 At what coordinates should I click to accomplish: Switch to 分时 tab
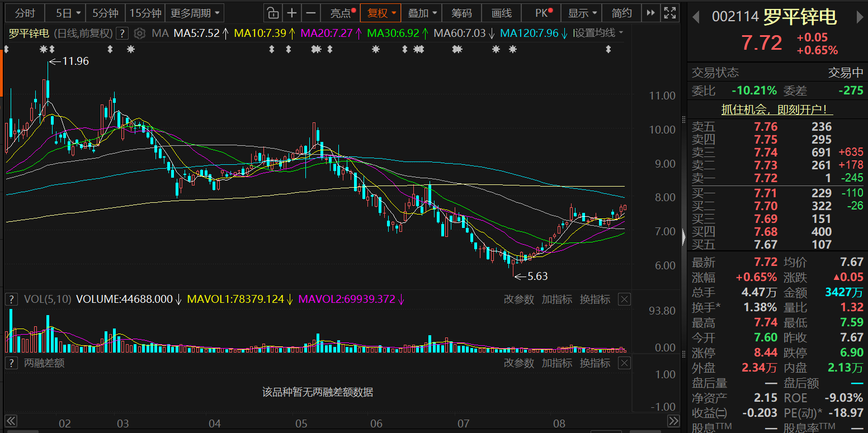(x=25, y=13)
